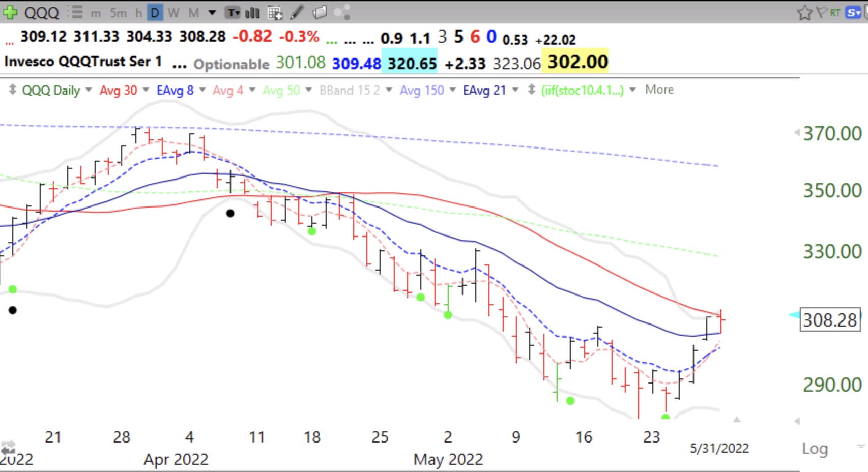Click the Optionable label
Viewport: 868px width, 472px height.
[232, 64]
